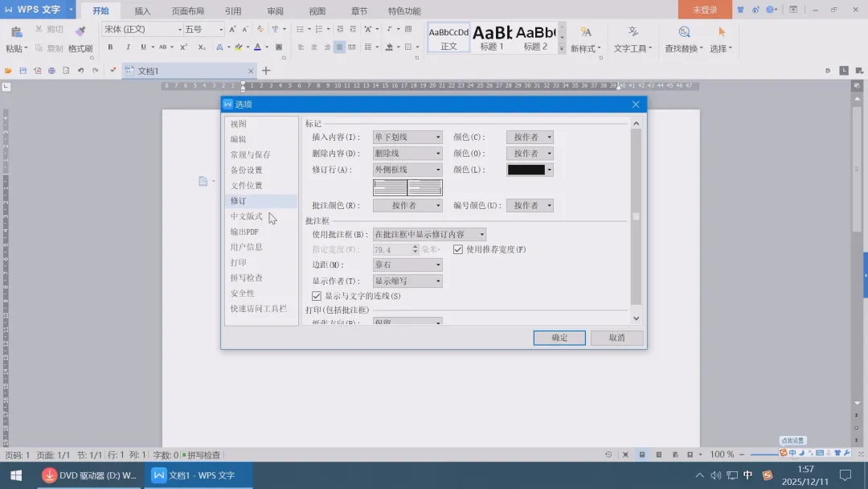Open DVD 驱动器 taskbar item
Screen dimensions: 868x489
pyautogui.click(x=91, y=475)
